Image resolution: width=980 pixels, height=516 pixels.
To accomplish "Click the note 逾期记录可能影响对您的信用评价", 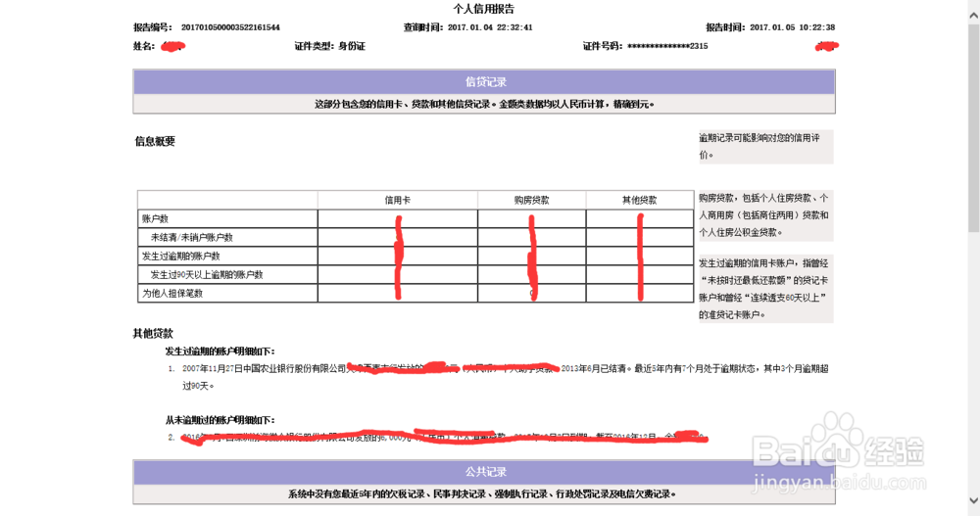I will (765, 146).
